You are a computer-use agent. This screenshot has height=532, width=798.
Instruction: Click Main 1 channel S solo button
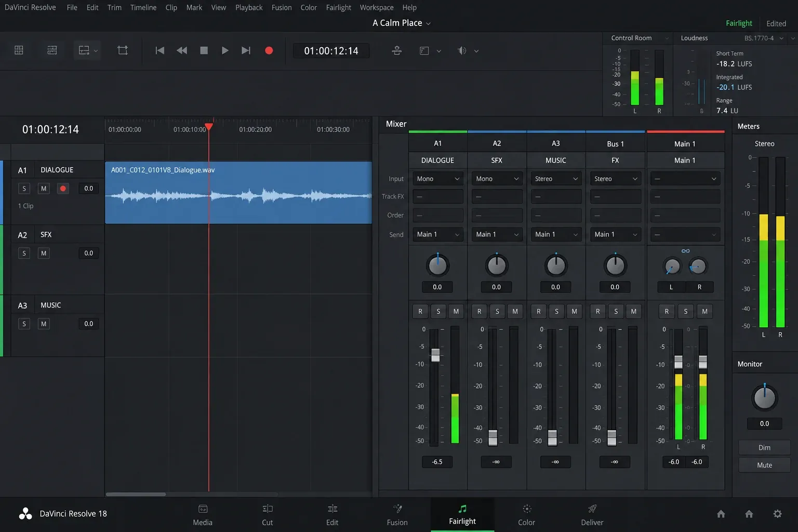click(686, 311)
